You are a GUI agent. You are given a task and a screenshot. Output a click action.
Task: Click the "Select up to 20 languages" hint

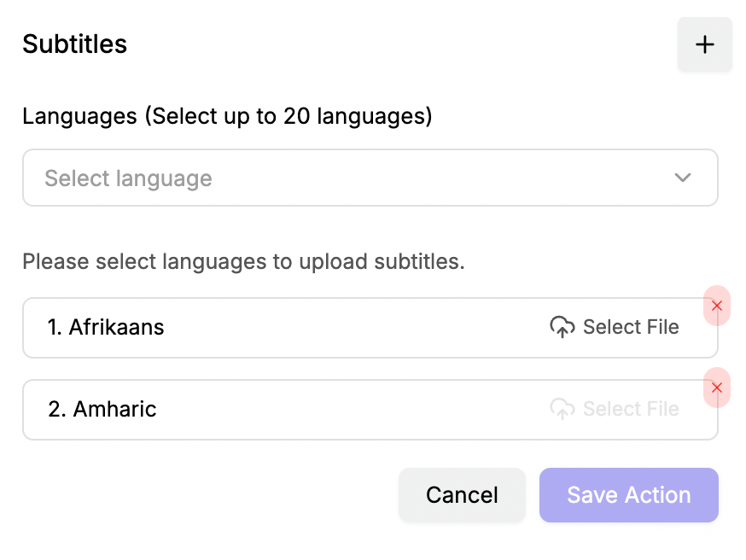point(288,116)
